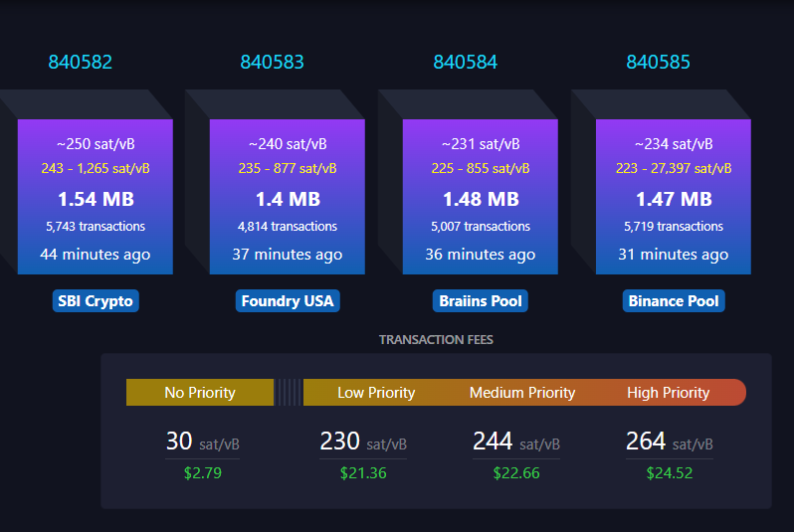
Task: Click the $22.66 fee price
Action: click(516, 472)
